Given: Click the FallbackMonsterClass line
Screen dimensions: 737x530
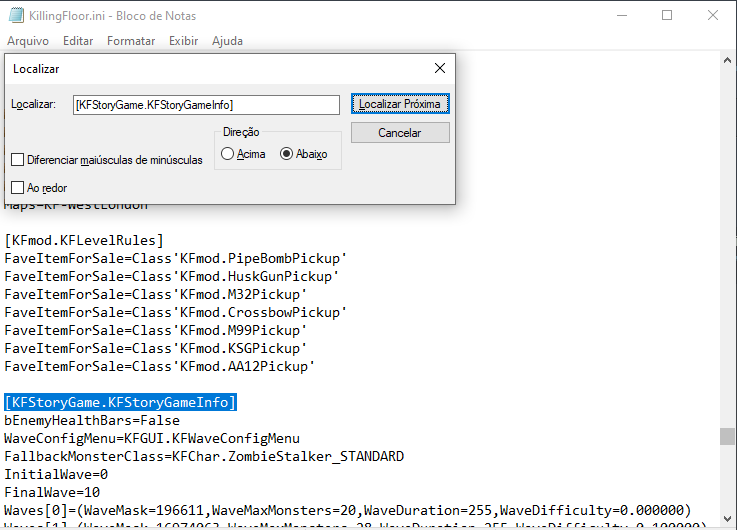Looking at the screenshot, I should pos(204,456).
